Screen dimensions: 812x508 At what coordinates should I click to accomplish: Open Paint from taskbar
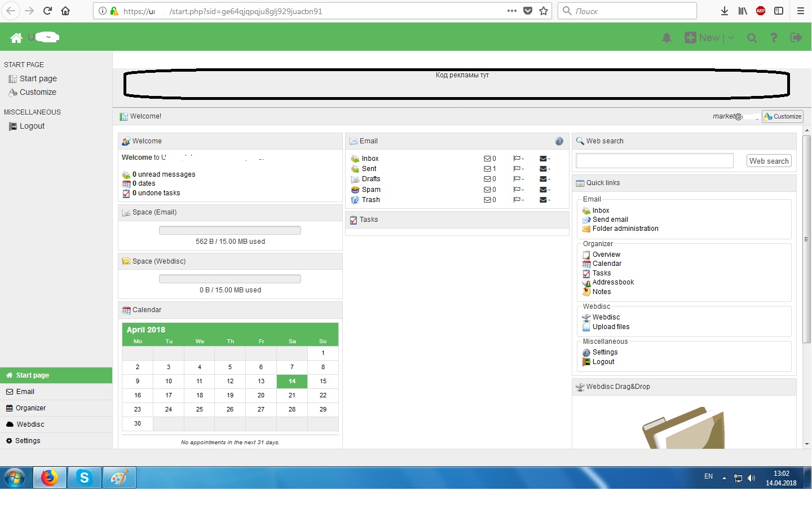click(119, 478)
